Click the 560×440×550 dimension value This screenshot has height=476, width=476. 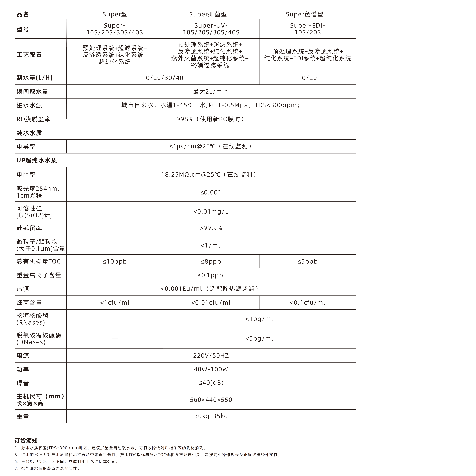coord(211,400)
